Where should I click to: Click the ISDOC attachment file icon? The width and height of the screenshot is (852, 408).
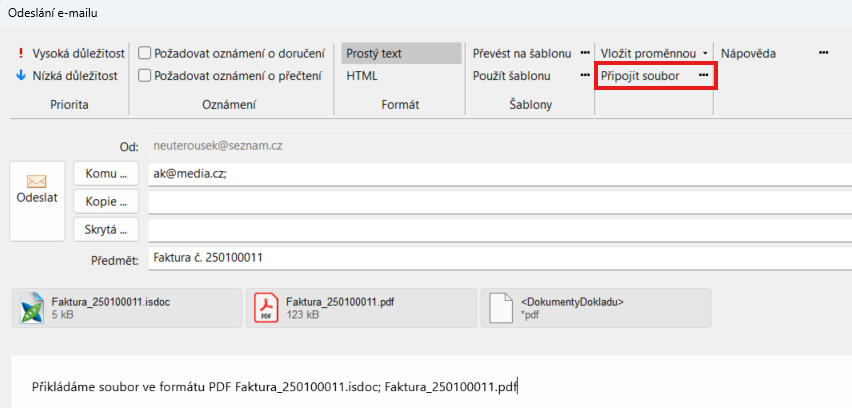pos(33,307)
